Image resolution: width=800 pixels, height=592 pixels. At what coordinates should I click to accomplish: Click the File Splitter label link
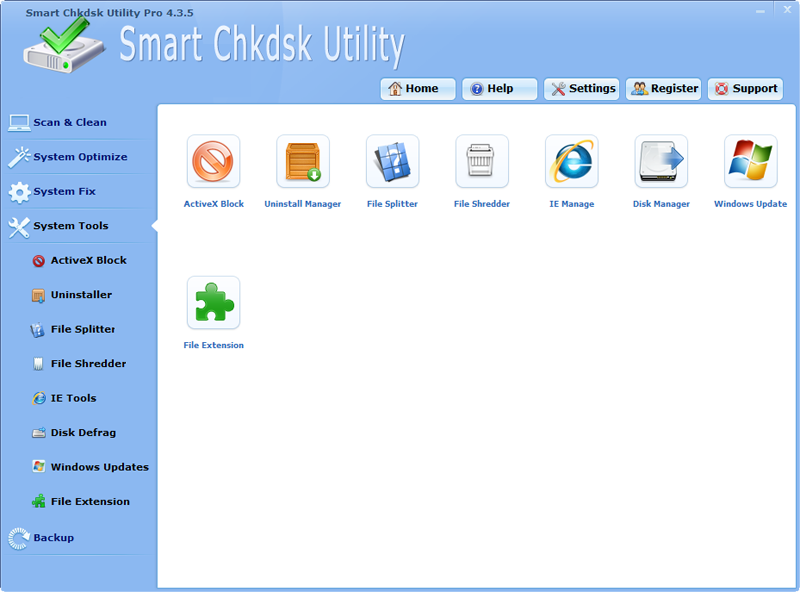(392, 204)
